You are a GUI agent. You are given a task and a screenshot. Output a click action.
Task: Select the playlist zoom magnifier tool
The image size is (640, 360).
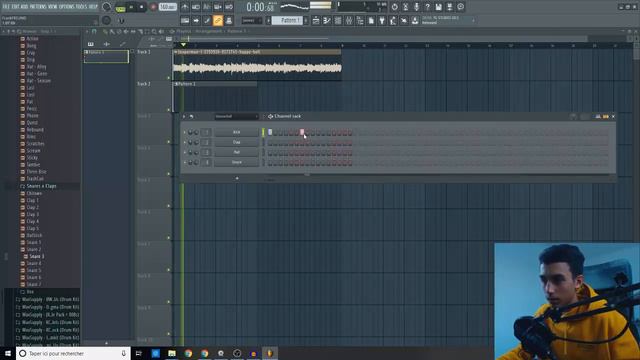coord(154,31)
